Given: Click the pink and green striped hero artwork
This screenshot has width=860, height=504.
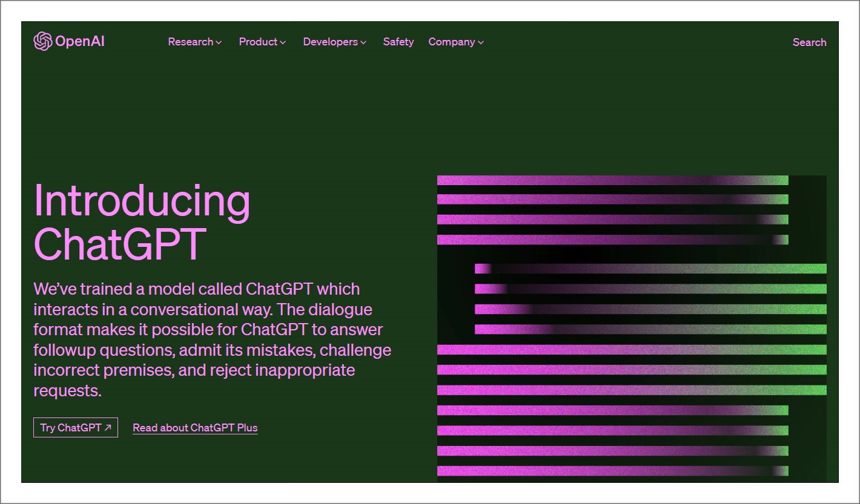Looking at the screenshot, I should pyautogui.click(x=632, y=329).
